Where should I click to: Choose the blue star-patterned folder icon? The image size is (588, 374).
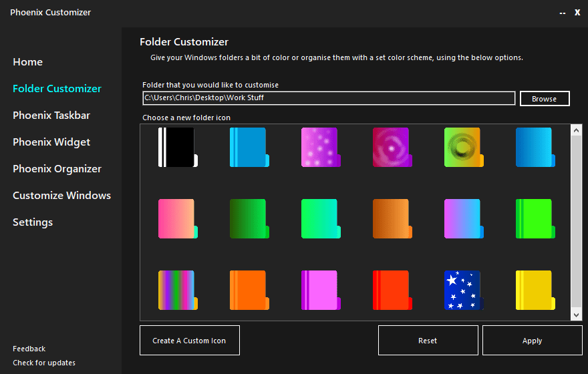[463, 290]
